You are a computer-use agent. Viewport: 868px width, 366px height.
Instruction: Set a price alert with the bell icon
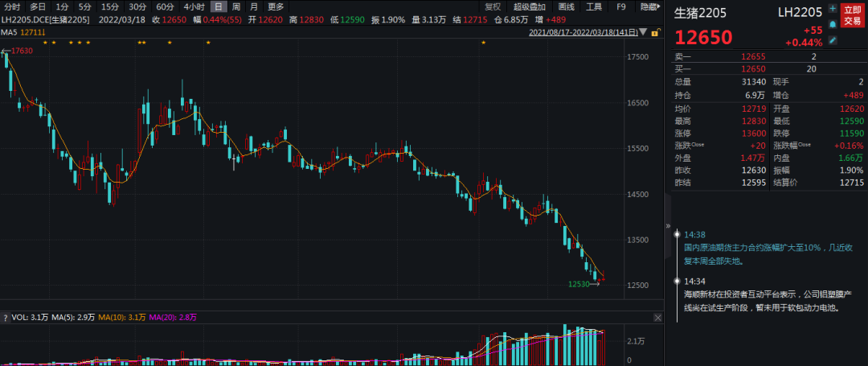coord(833,24)
